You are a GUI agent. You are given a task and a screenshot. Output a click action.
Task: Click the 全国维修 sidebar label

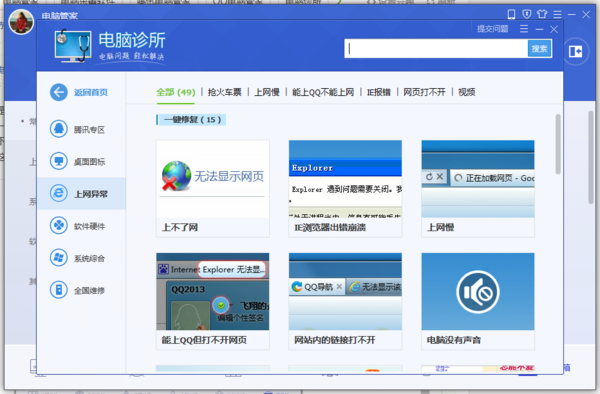89,291
